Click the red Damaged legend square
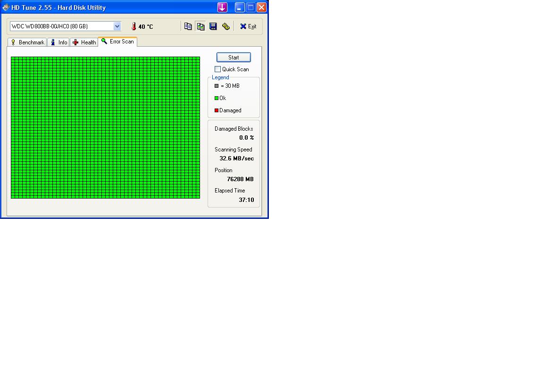Screen dimensions: 542x392 [x=217, y=110]
